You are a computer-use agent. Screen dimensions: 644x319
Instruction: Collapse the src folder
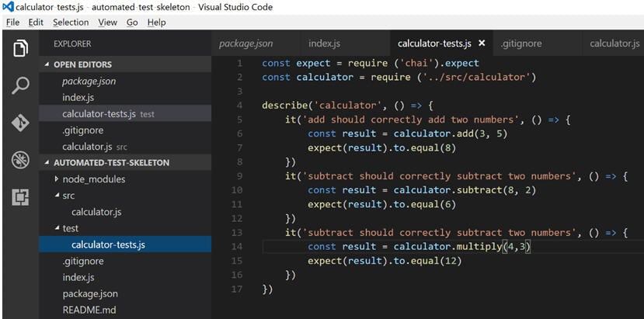[x=56, y=196]
